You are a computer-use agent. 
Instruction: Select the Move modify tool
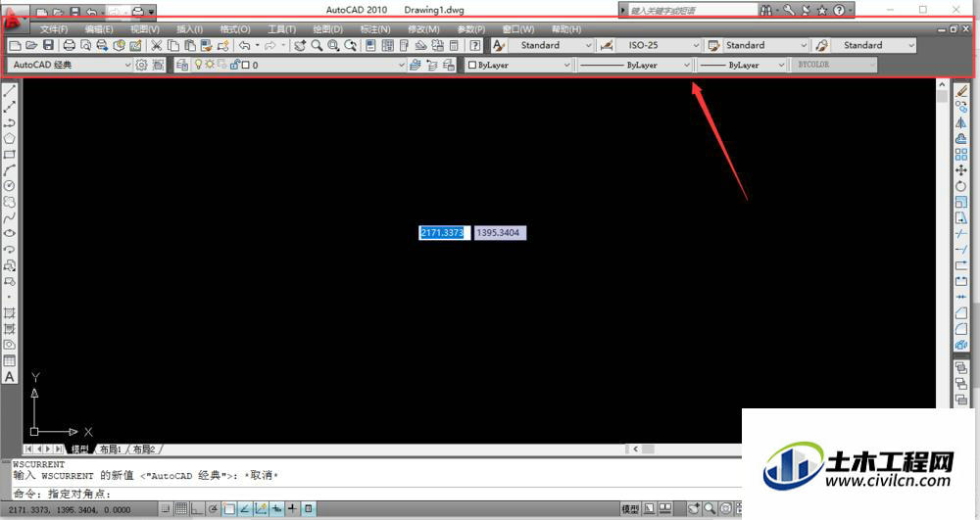tap(961, 170)
